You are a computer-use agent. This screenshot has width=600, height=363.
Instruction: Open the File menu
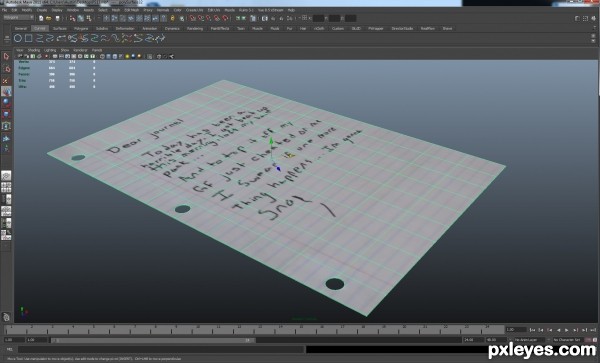click(4, 10)
